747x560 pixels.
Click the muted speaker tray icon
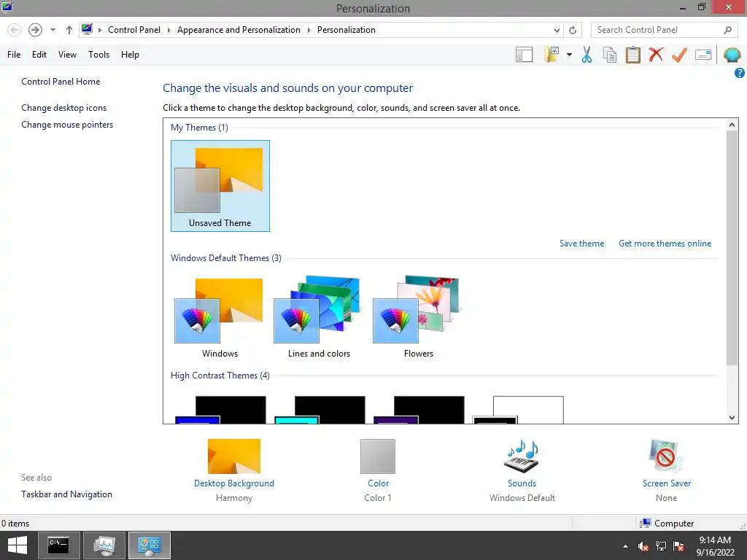643,546
